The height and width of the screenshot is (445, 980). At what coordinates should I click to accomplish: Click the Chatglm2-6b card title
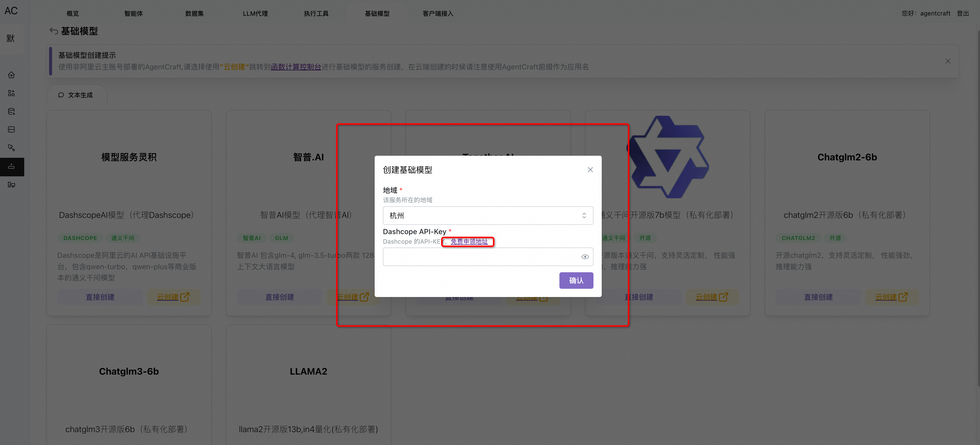point(847,157)
